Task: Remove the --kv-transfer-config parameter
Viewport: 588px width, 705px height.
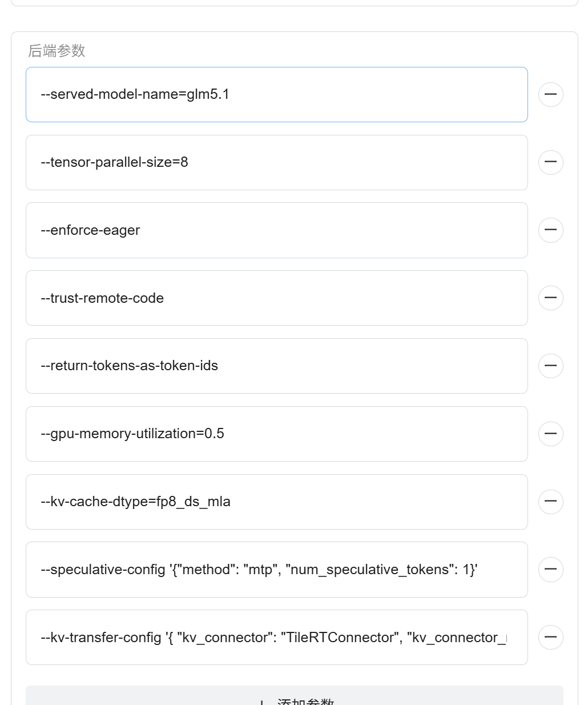Action: point(551,637)
